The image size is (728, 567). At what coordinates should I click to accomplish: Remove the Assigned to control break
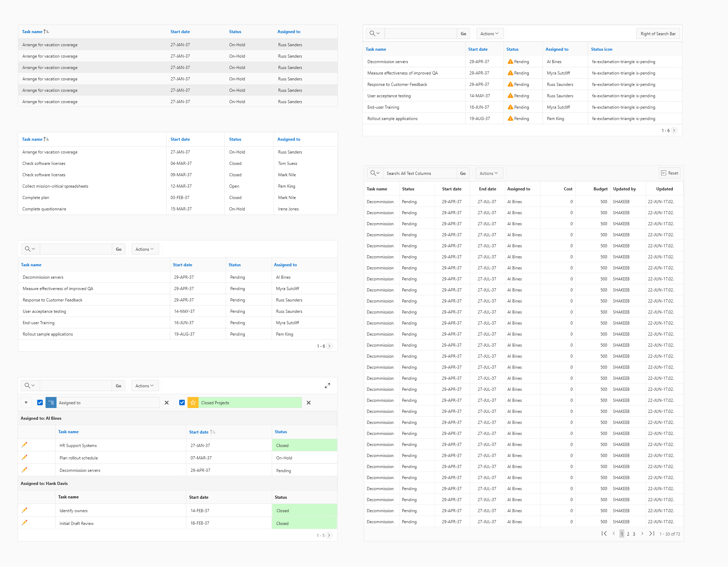[x=166, y=402]
